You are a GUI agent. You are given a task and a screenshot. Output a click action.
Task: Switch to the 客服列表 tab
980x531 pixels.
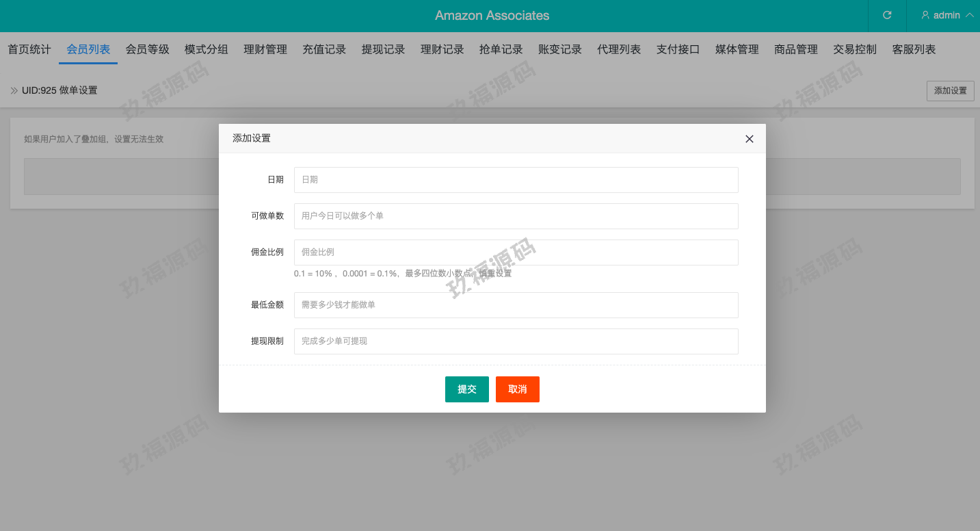point(914,49)
